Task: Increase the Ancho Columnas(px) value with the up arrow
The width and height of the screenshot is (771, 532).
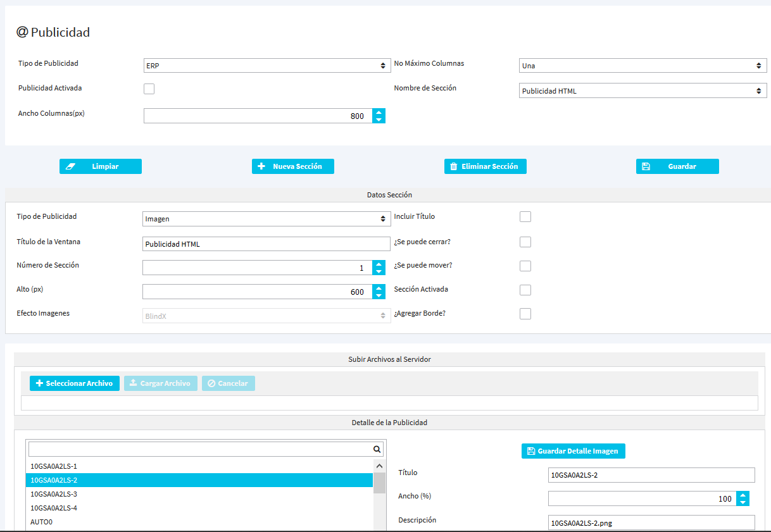Action: coord(379,112)
